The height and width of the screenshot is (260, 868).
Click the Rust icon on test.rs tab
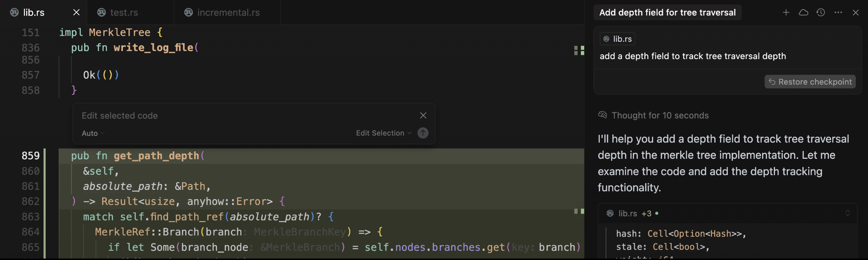(101, 13)
